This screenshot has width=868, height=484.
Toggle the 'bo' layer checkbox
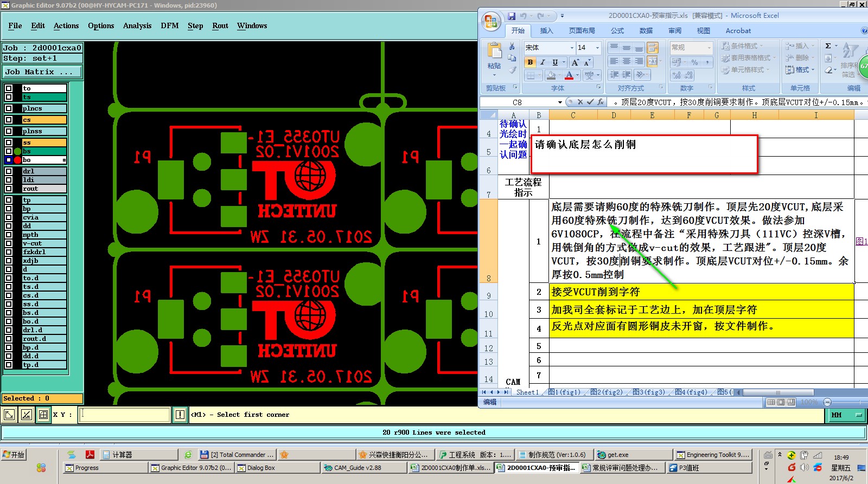(9, 160)
